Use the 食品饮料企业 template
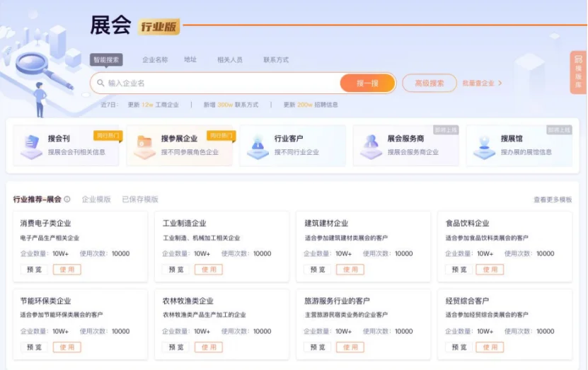Screen dimensions: 588x370 490,269
